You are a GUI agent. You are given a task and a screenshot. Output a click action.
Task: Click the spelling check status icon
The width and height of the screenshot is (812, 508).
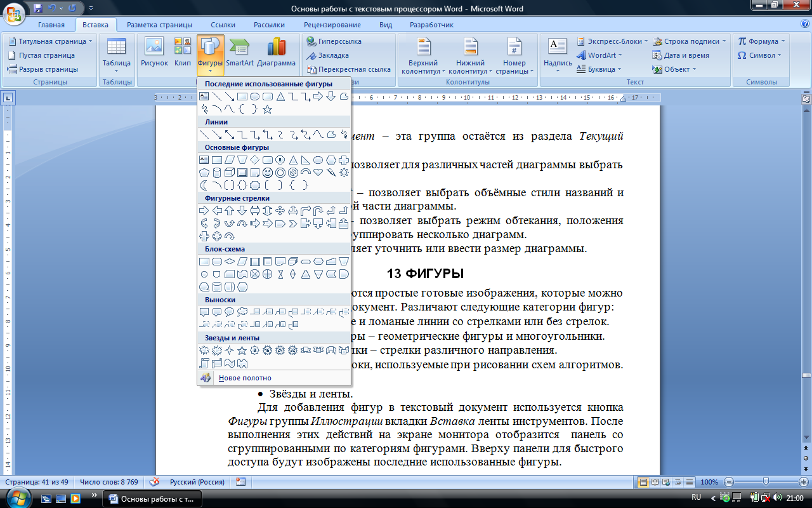coord(154,482)
